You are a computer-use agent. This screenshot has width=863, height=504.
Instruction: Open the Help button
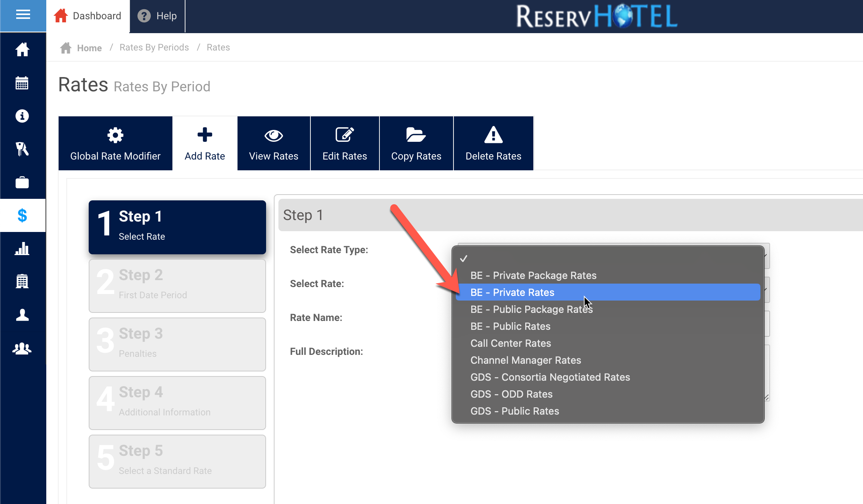point(157,16)
